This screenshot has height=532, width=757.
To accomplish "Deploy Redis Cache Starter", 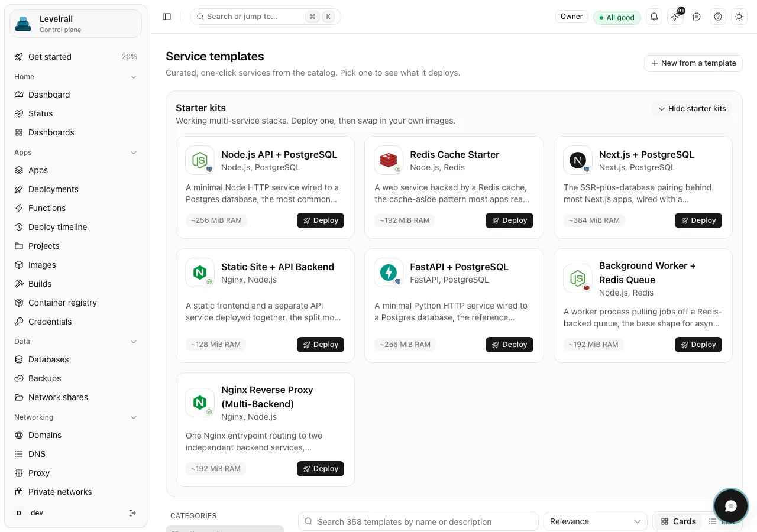I will (509, 220).
